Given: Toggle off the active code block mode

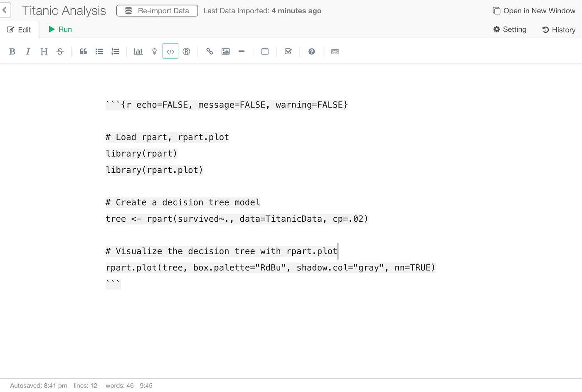Looking at the screenshot, I should pos(170,51).
